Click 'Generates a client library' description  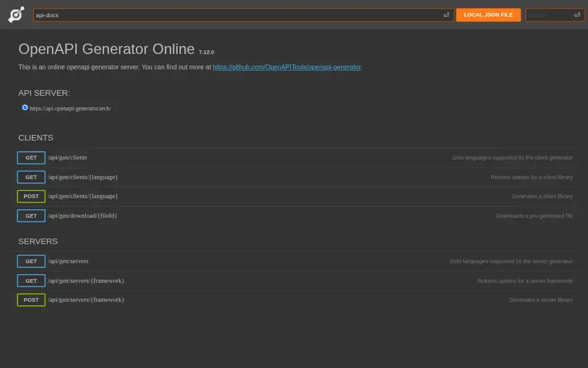coord(542,196)
